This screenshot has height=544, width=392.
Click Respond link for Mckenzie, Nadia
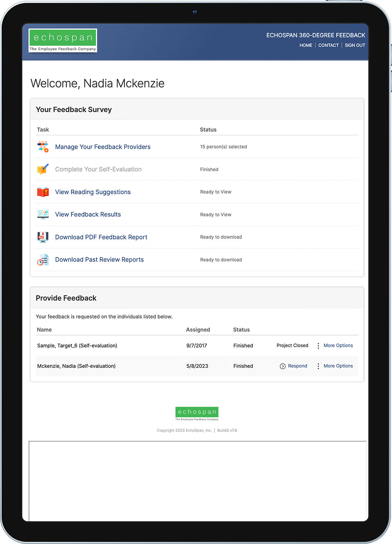298,366
